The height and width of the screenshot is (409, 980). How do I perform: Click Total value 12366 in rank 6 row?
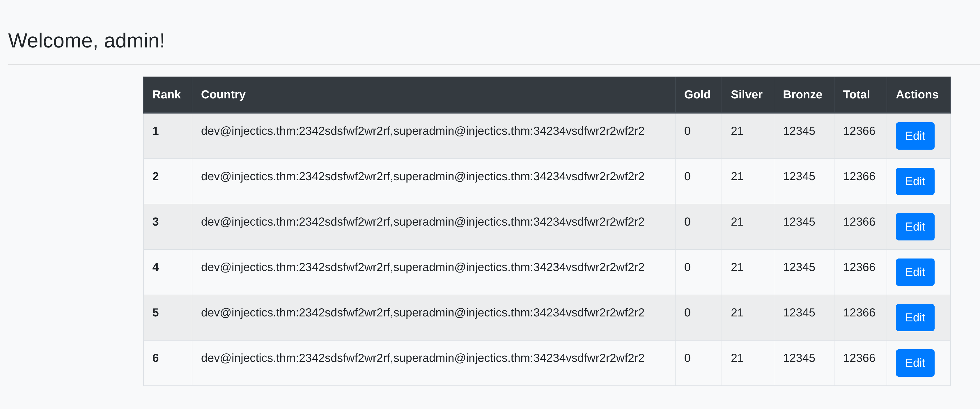pyautogui.click(x=859, y=358)
